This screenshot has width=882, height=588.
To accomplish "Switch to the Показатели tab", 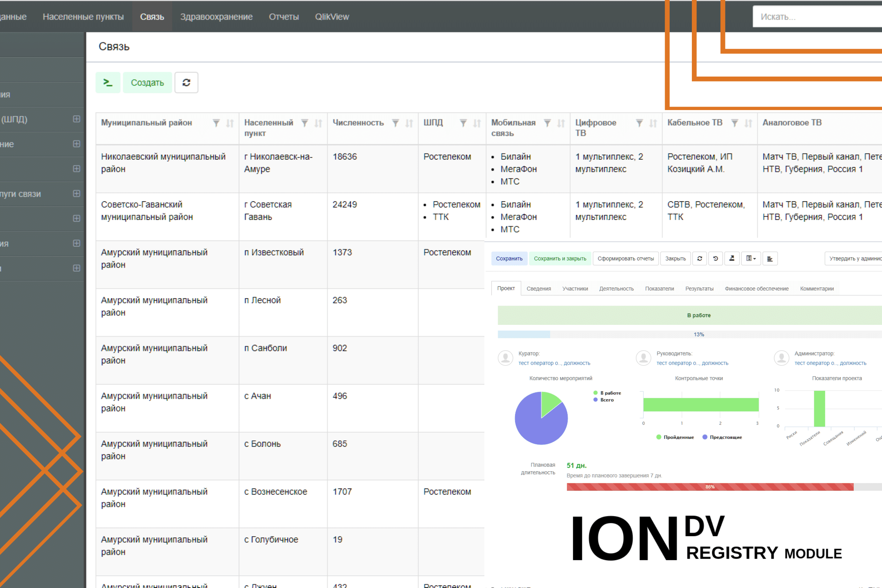I will (659, 289).
